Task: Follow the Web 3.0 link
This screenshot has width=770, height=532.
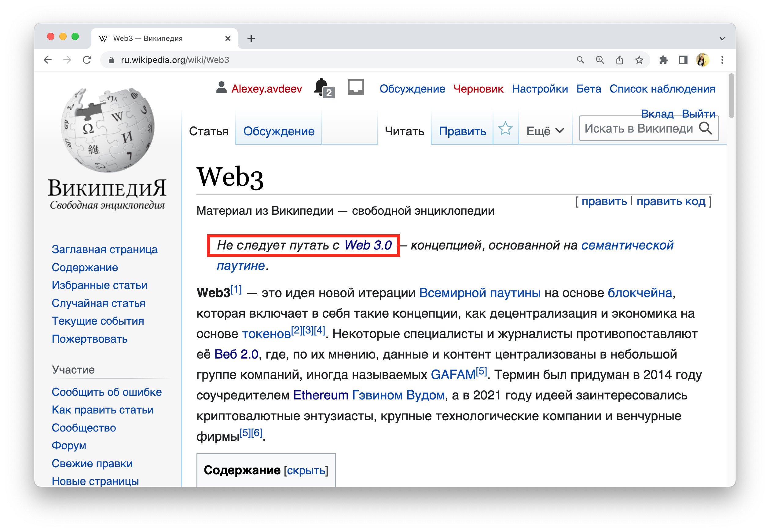Action: 368,245
